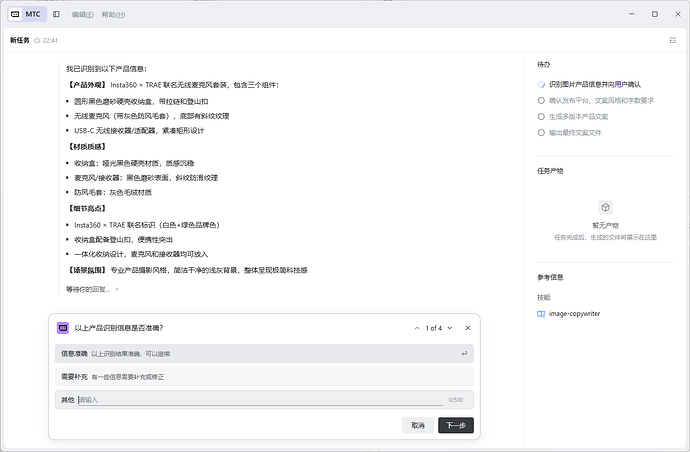Viewport: 690px width, 452px height.
Task: Toggle the right panel list icon
Action: click(673, 40)
